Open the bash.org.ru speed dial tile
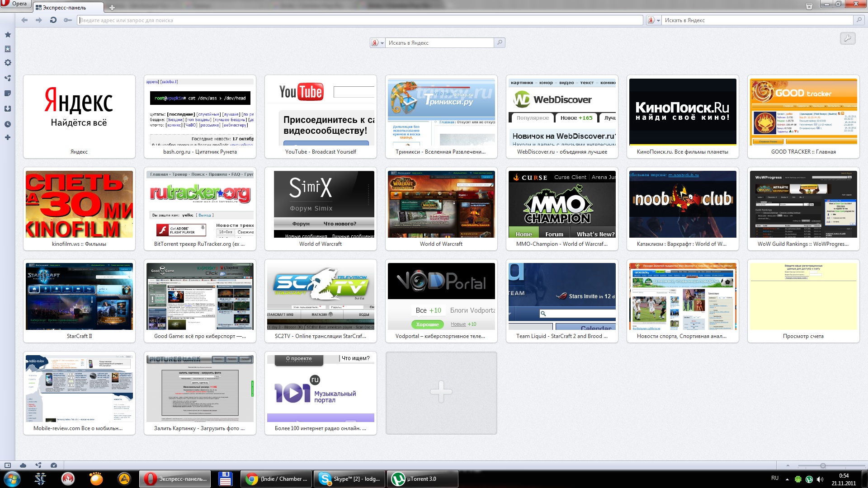Viewport: 868px width, 488px height. [200, 117]
